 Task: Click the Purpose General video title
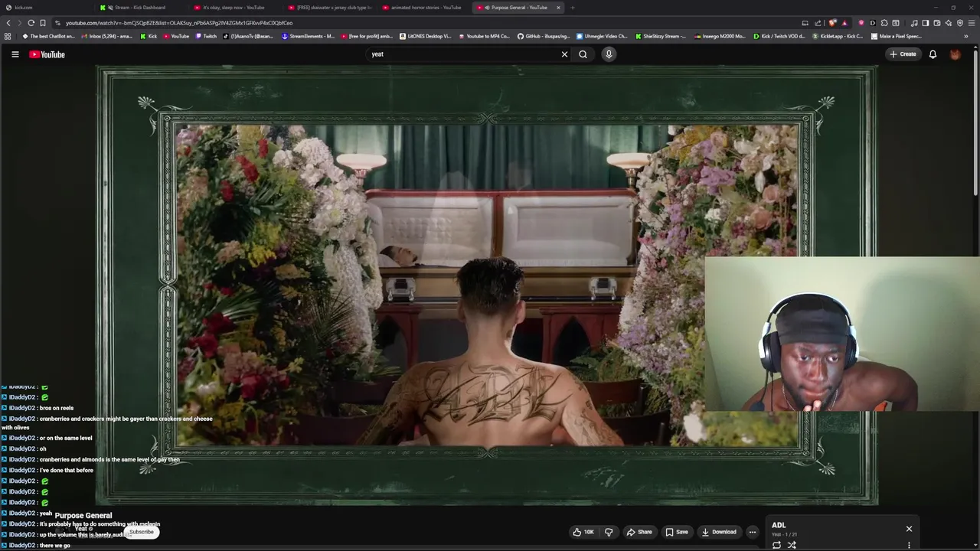[x=83, y=516]
